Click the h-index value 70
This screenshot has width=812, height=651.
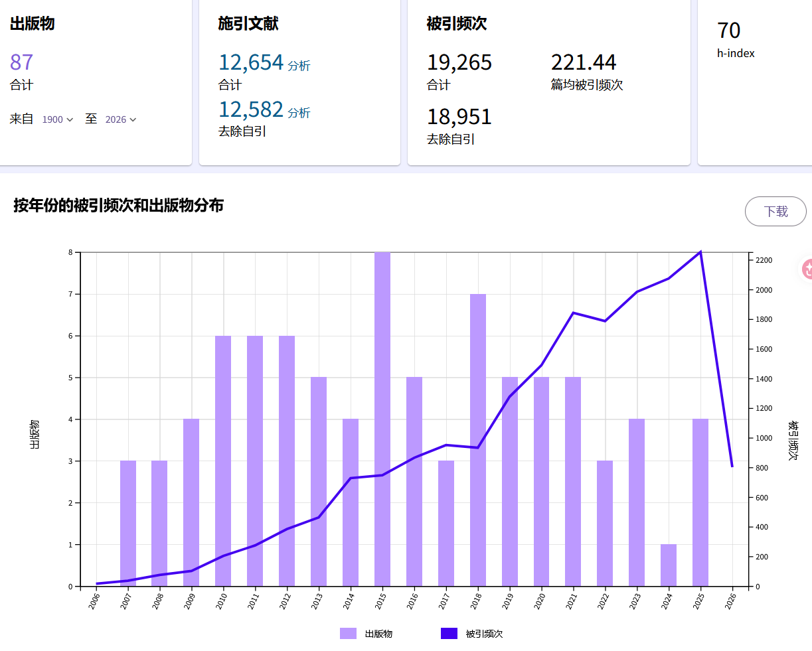pos(728,31)
